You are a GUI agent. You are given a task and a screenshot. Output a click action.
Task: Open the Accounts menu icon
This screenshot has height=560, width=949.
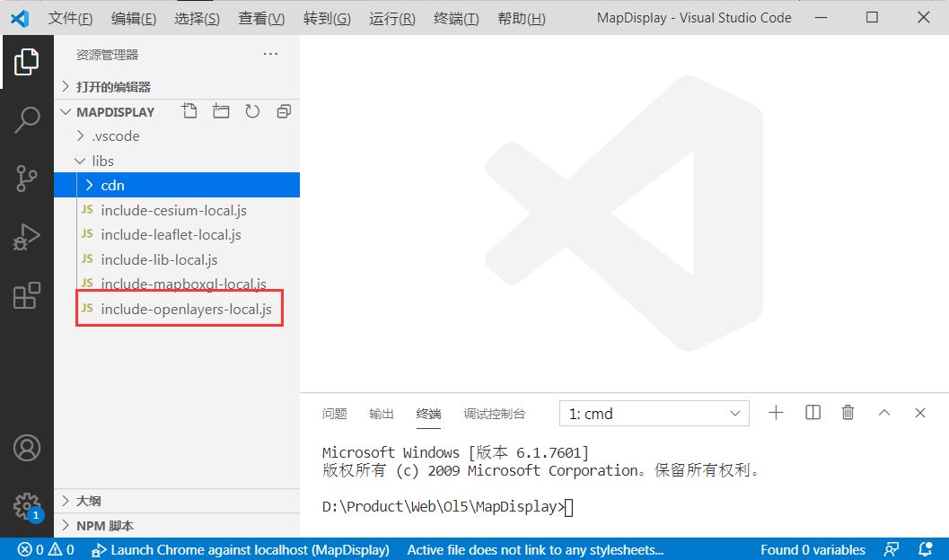[27, 448]
